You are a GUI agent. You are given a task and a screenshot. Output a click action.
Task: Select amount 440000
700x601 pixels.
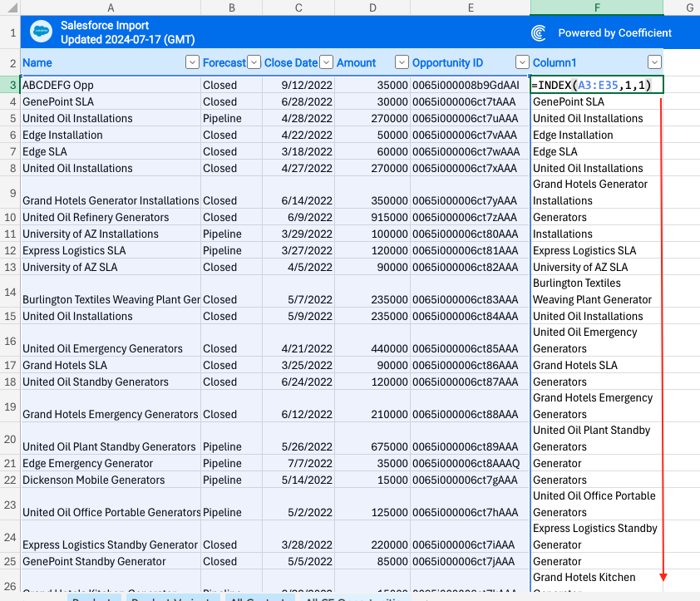[x=372, y=341]
